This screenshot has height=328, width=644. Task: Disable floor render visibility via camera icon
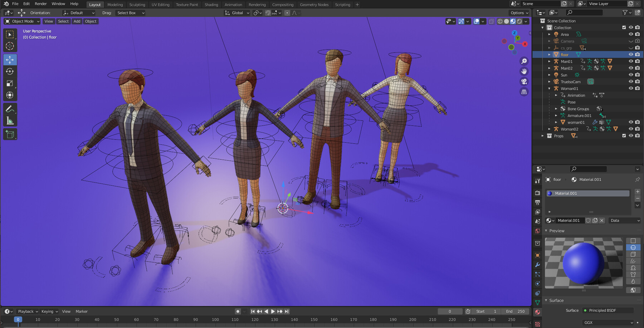pyautogui.click(x=637, y=54)
